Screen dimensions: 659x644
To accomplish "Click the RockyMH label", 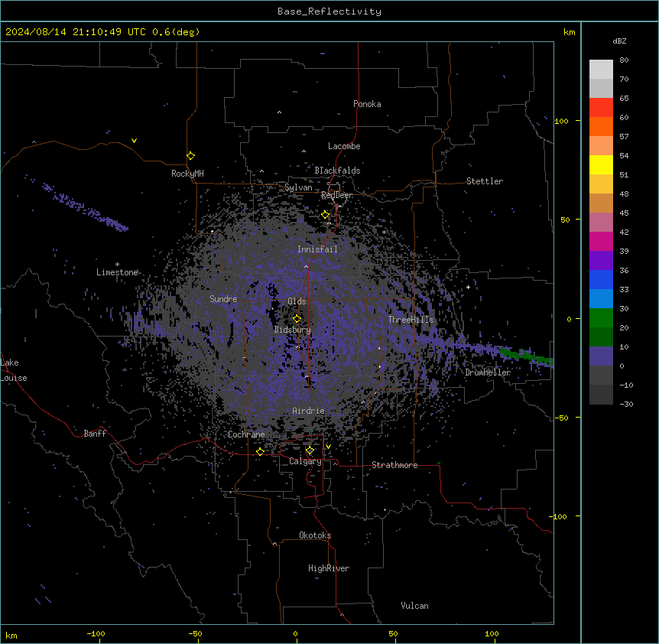I will 187,174.
